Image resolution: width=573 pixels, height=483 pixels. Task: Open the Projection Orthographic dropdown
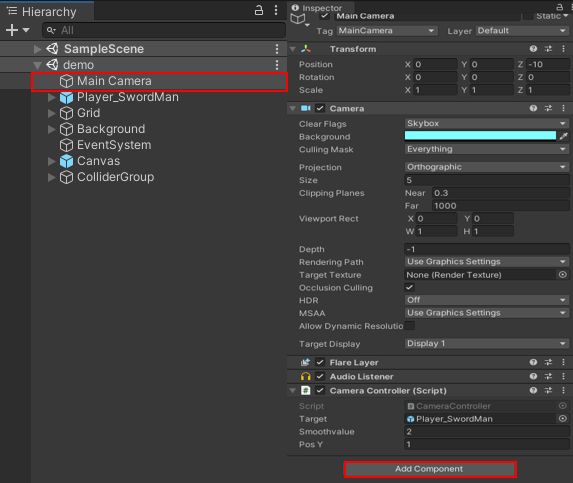(487, 167)
